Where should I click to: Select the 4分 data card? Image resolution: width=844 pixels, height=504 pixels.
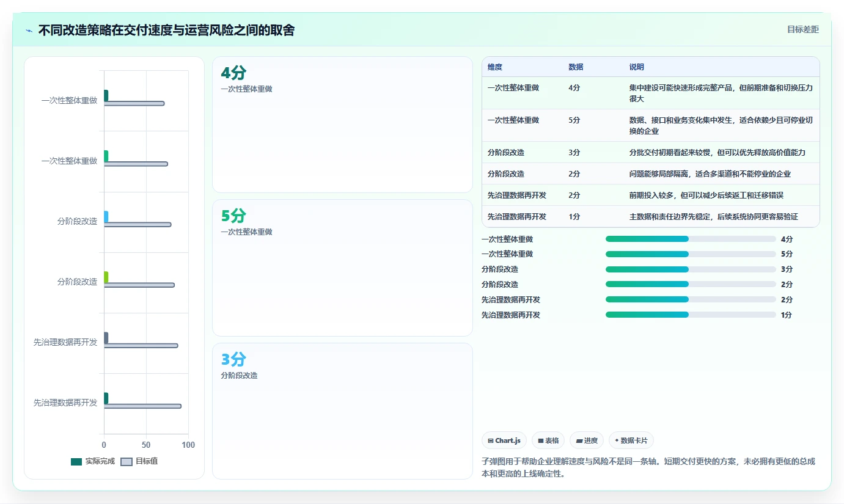click(x=342, y=125)
